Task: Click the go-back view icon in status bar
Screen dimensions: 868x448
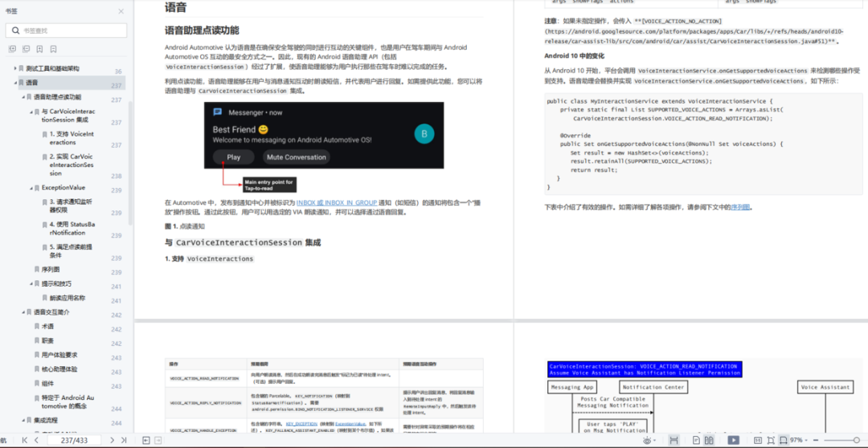Action: [x=146, y=440]
